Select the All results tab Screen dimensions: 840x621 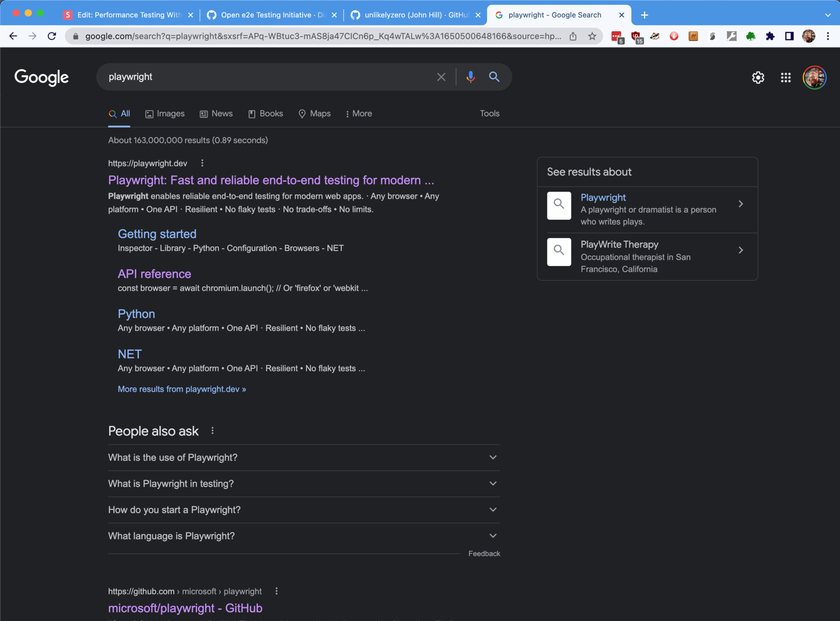[119, 114]
